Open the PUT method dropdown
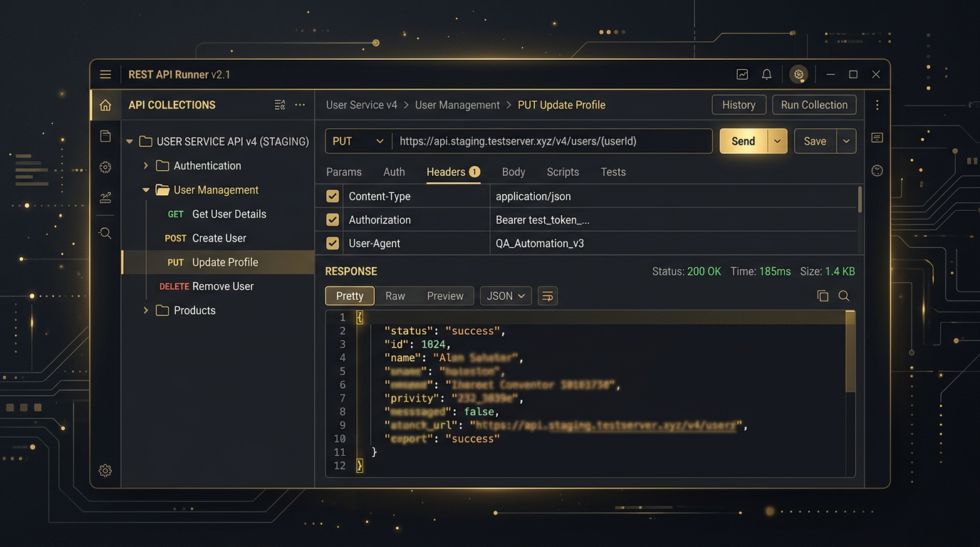Screen dimensions: 980x547 357,140
